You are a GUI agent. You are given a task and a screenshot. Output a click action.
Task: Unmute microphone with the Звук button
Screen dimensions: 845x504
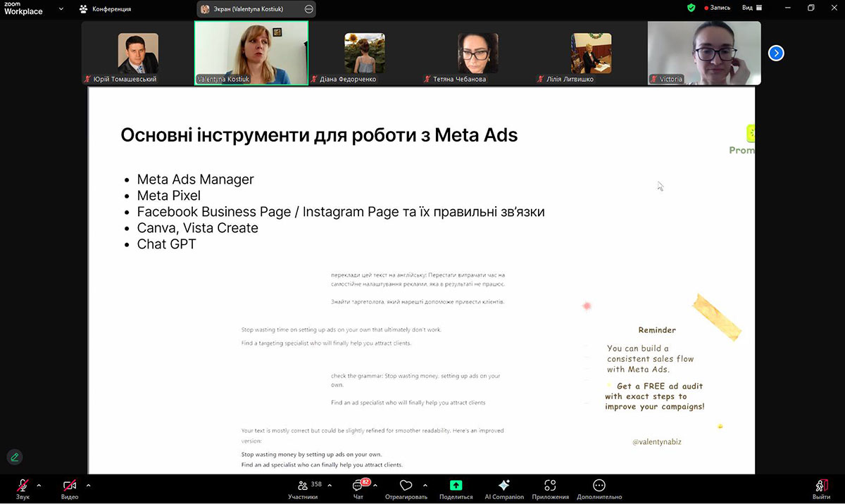[23, 489]
